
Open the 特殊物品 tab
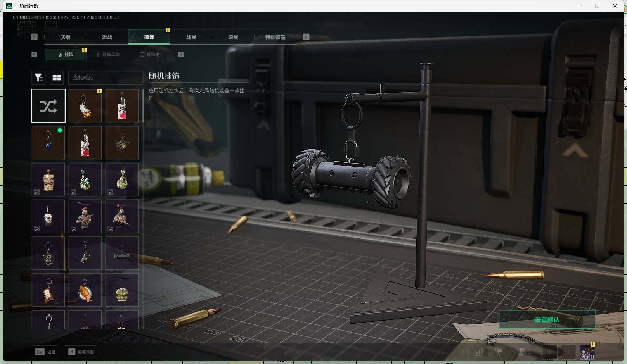point(275,37)
